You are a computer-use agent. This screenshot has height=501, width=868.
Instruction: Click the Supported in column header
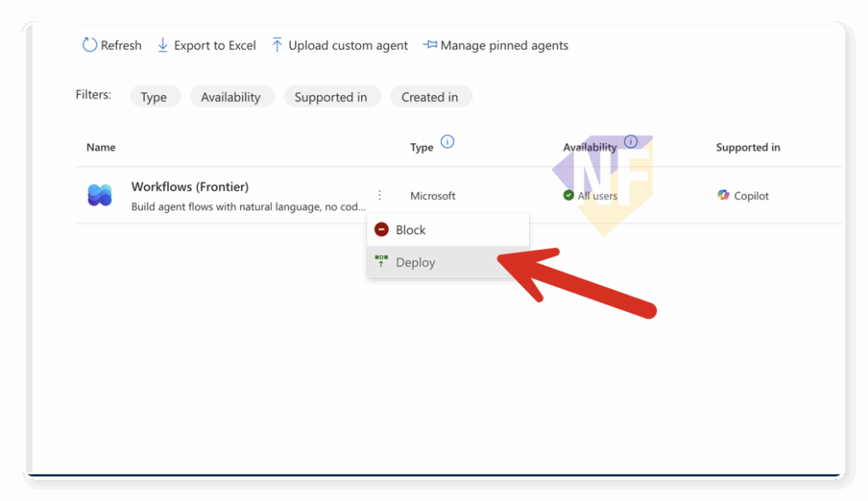tap(748, 148)
